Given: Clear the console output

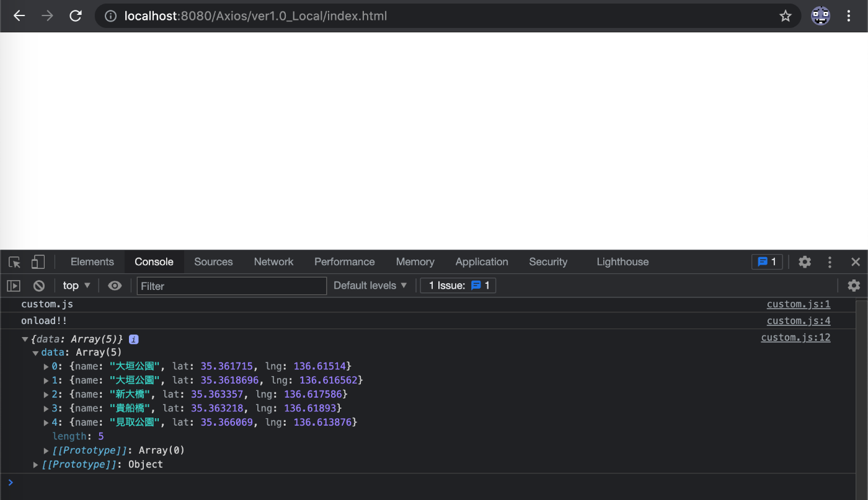Looking at the screenshot, I should (x=39, y=286).
